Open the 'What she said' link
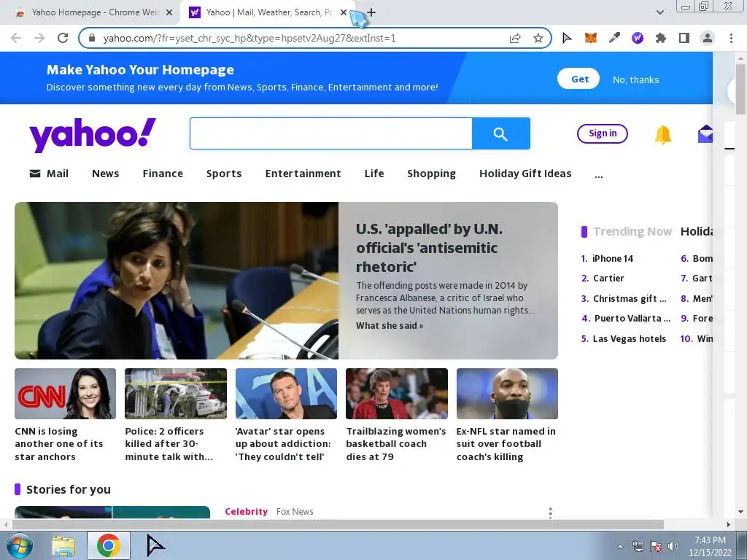 tap(390, 326)
